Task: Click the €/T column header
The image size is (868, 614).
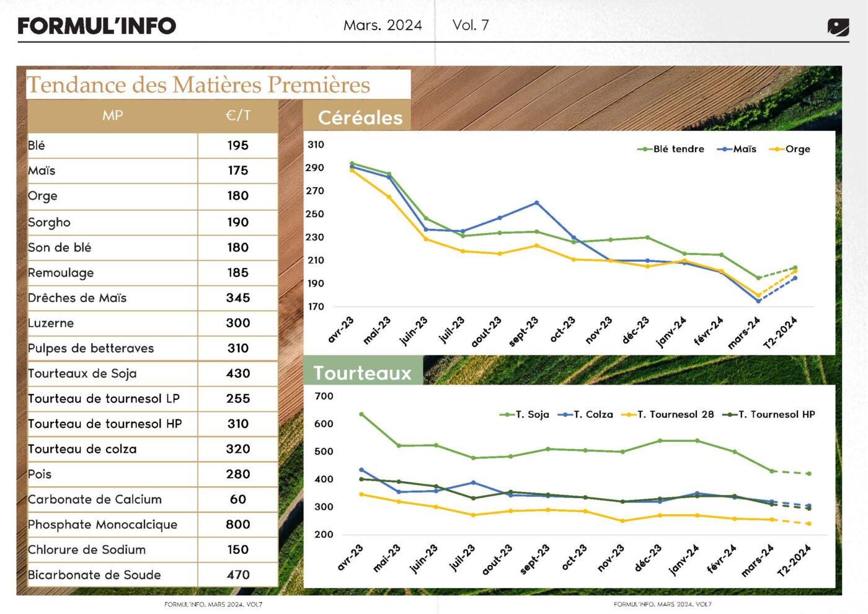Action: click(x=238, y=115)
